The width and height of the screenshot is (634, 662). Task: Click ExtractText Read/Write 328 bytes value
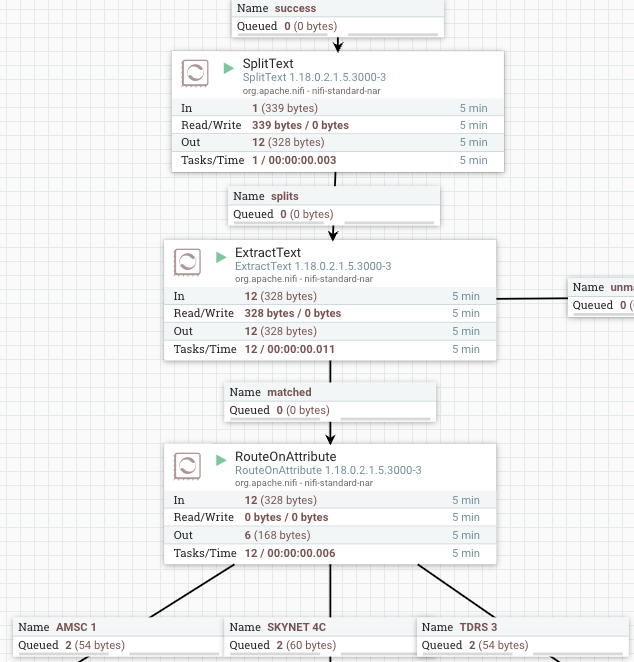(x=293, y=313)
